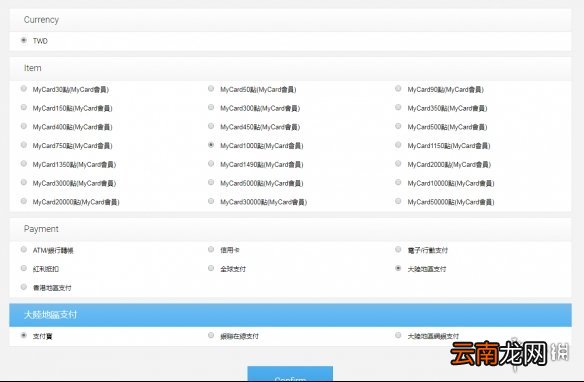Choose MyCard1150點 item
The image size is (584, 382).
pos(398,145)
